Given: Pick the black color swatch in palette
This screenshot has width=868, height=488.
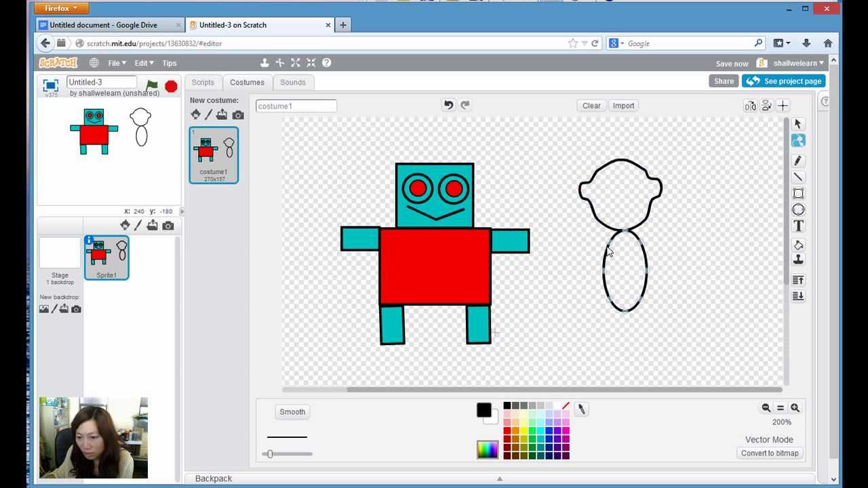Looking at the screenshot, I should (x=507, y=405).
